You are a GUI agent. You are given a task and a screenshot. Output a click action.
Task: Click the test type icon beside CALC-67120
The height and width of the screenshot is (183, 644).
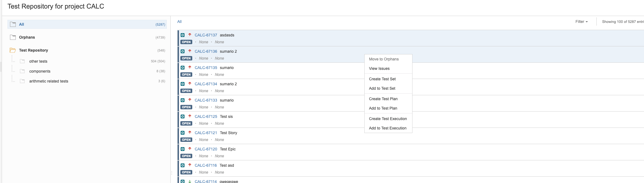point(183,149)
